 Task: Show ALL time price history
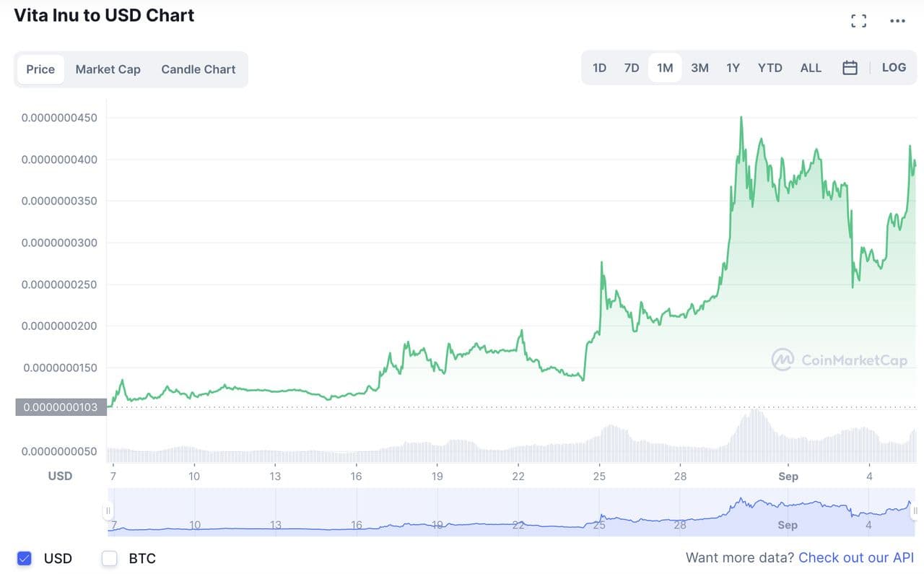[811, 68]
